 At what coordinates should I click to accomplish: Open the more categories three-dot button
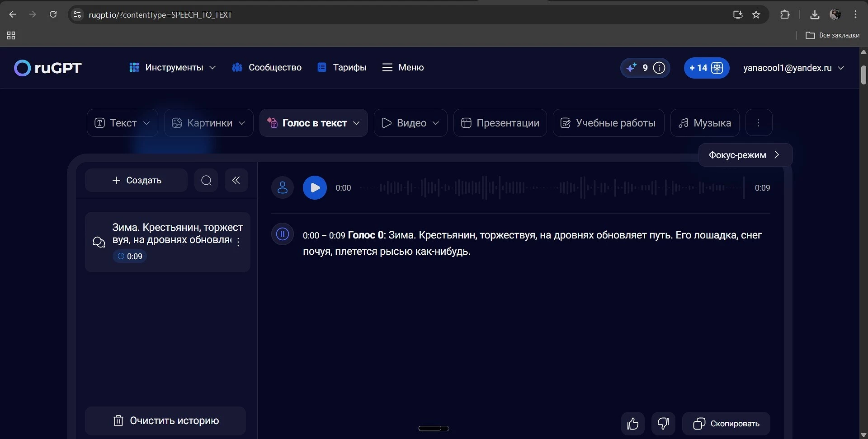(x=758, y=123)
